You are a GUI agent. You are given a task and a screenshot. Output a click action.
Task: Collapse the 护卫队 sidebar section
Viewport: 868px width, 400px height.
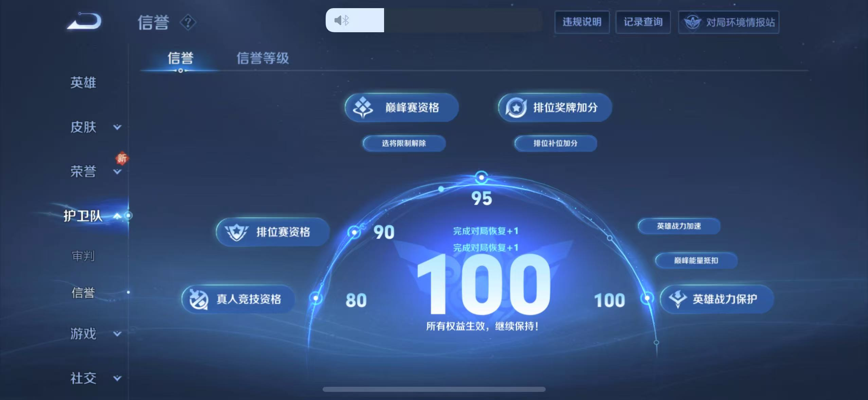[116, 216]
